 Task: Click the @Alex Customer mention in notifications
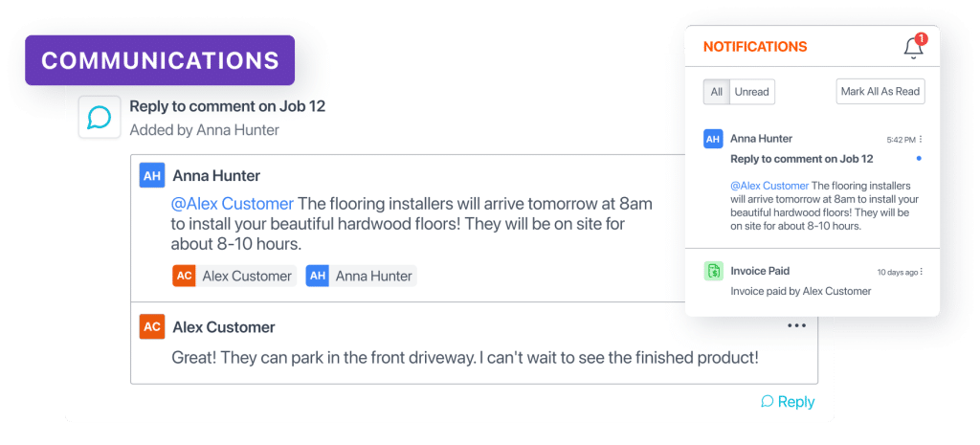point(769,186)
